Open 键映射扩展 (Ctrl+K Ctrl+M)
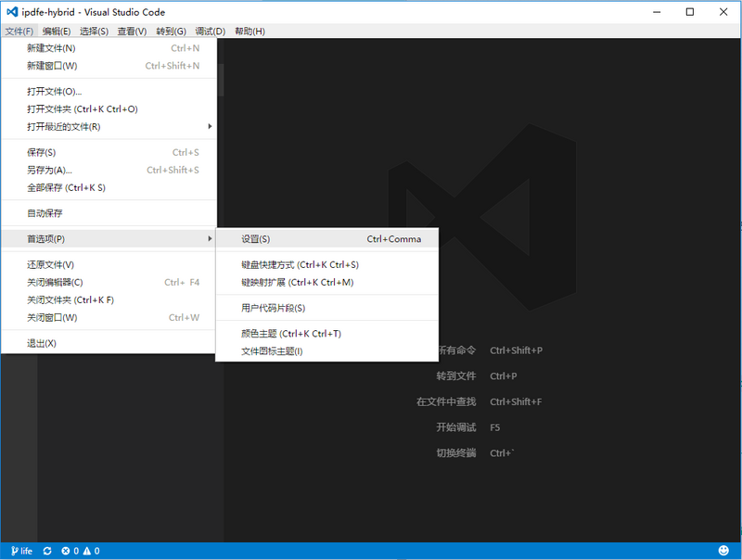Screen dimensions: 742x560 pos(327,283)
